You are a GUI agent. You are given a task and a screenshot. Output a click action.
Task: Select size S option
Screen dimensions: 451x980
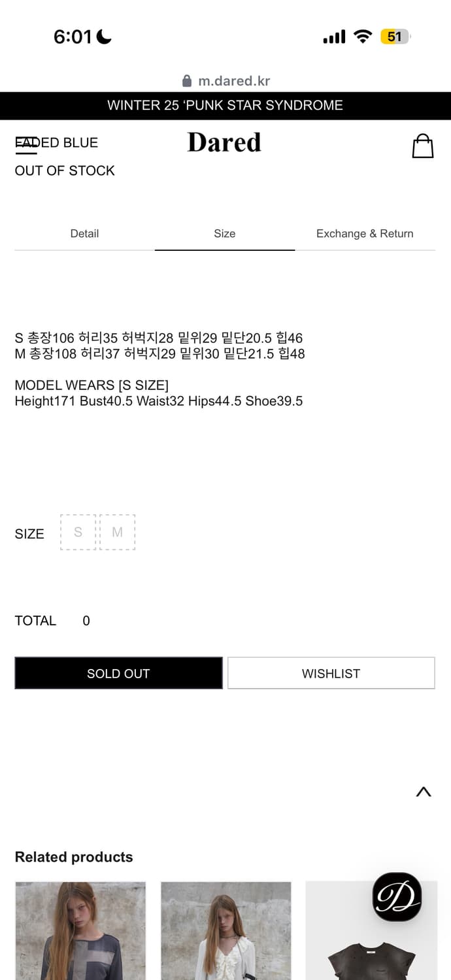tap(78, 532)
